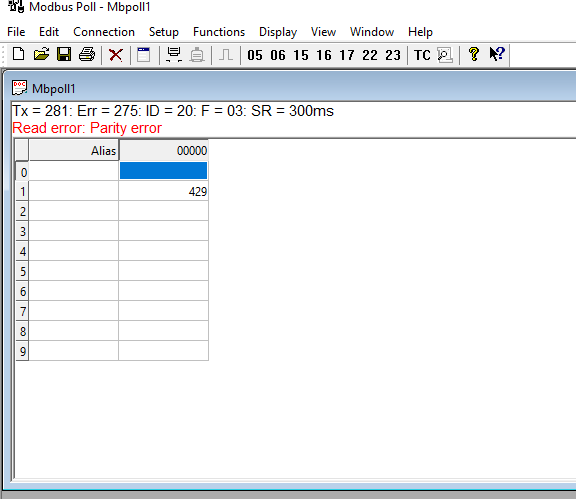Click the 00000 column header
The width and height of the screenshot is (576, 499).
(163, 150)
